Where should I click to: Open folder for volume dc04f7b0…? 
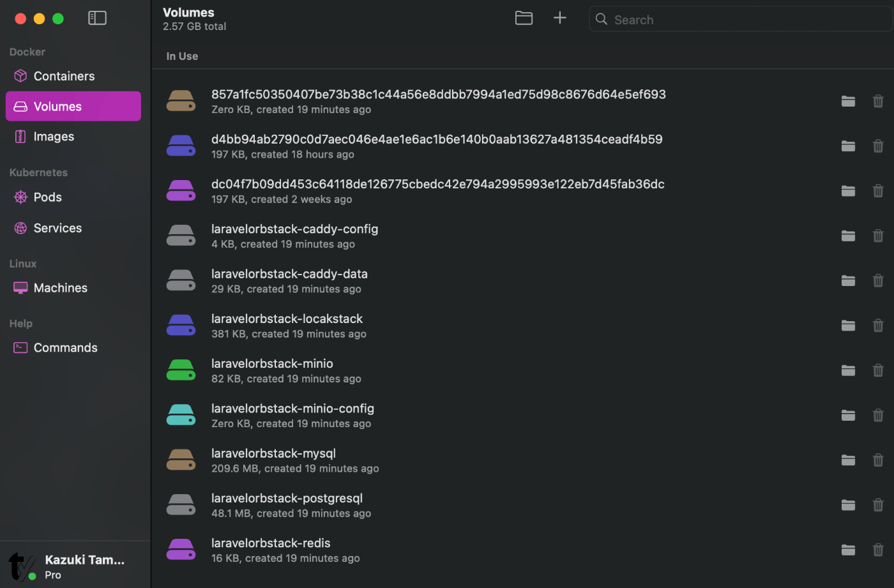coord(848,191)
